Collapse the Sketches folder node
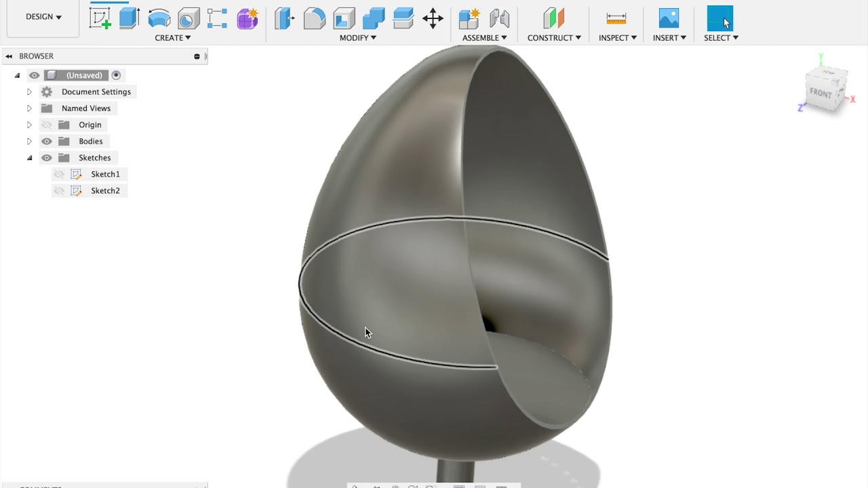Viewport: 868px width, 488px height. (29, 158)
